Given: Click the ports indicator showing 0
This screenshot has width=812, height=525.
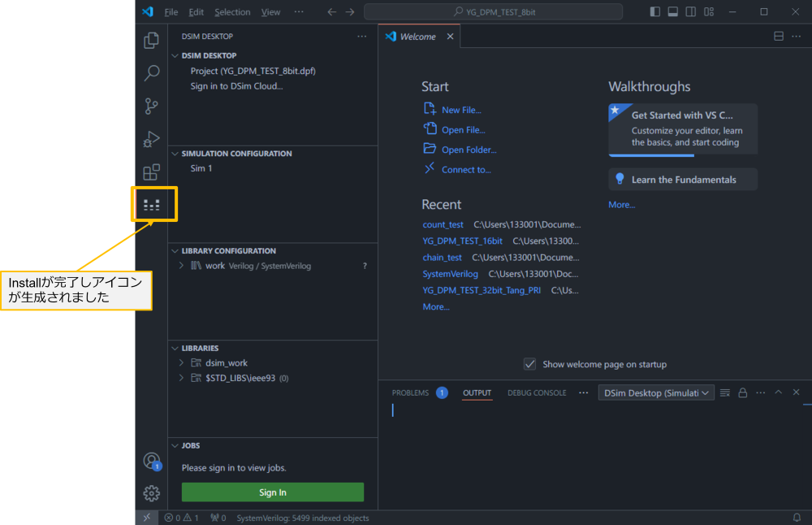Looking at the screenshot, I should (218, 518).
